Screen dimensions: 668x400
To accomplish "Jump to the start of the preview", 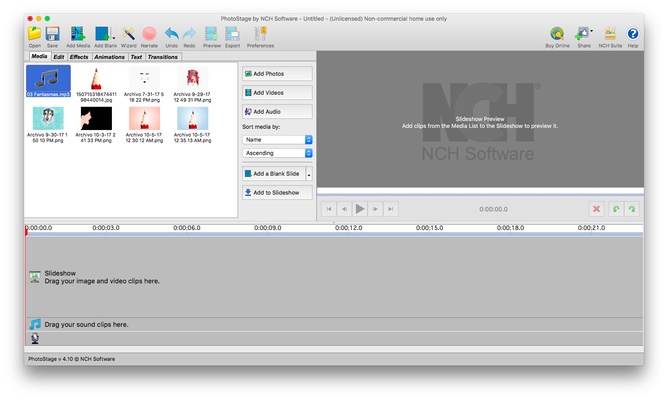I will tap(328, 209).
